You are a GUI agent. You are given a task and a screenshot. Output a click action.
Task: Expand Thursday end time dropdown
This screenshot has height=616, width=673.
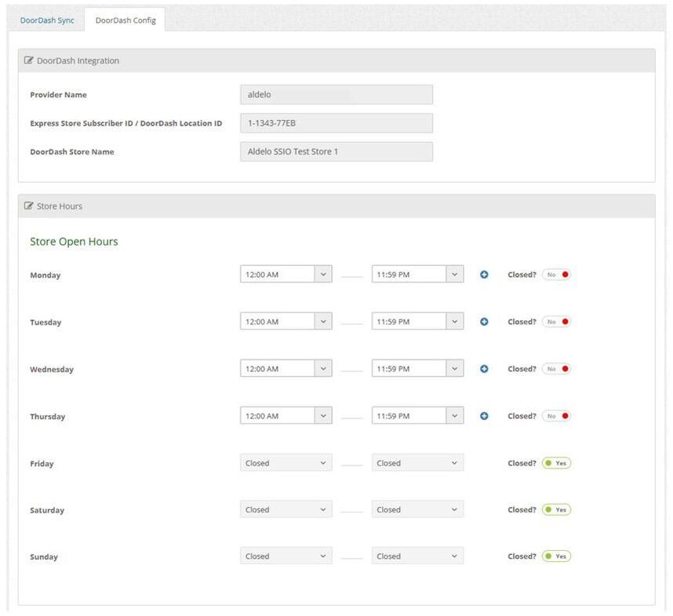pyautogui.click(x=417, y=416)
